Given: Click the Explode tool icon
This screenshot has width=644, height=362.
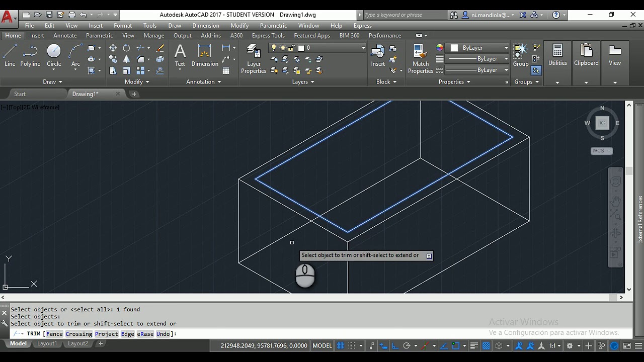Looking at the screenshot, I should pyautogui.click(x=160, y=59).
